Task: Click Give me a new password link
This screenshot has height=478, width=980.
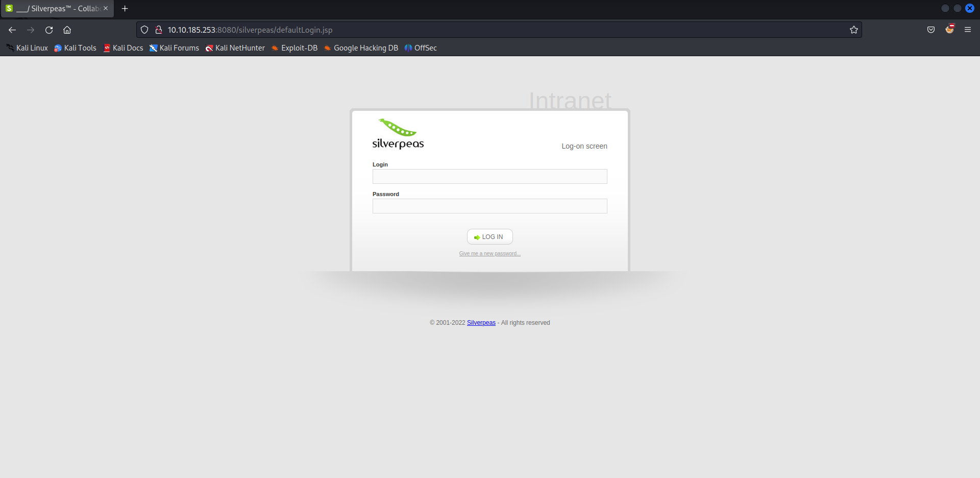Action: coord(490,254)
